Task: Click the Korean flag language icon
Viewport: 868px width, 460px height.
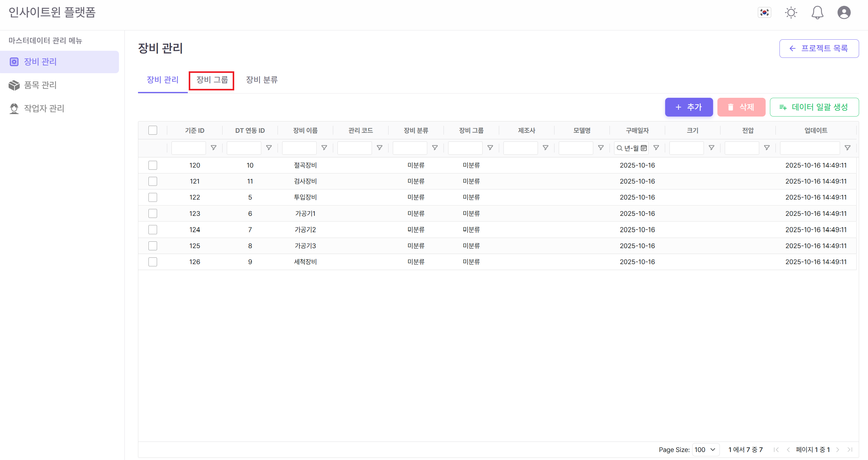Action: click(764, 13)
